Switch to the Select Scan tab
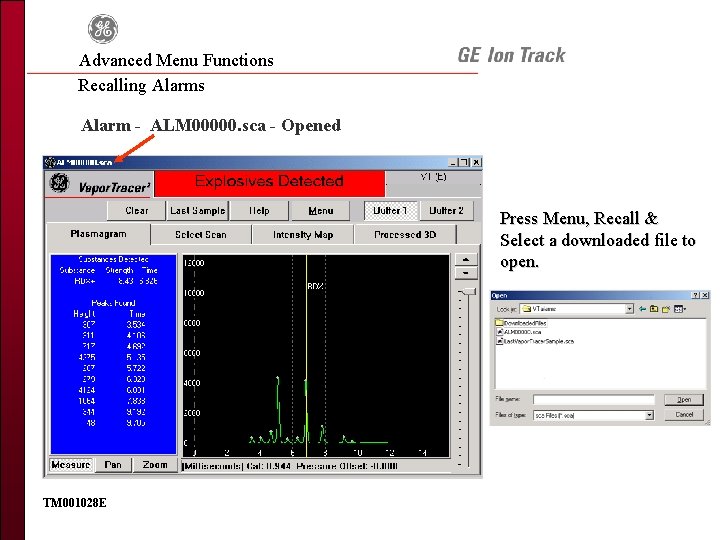This screenshot has height=540, width=720. tap(201, 235)
